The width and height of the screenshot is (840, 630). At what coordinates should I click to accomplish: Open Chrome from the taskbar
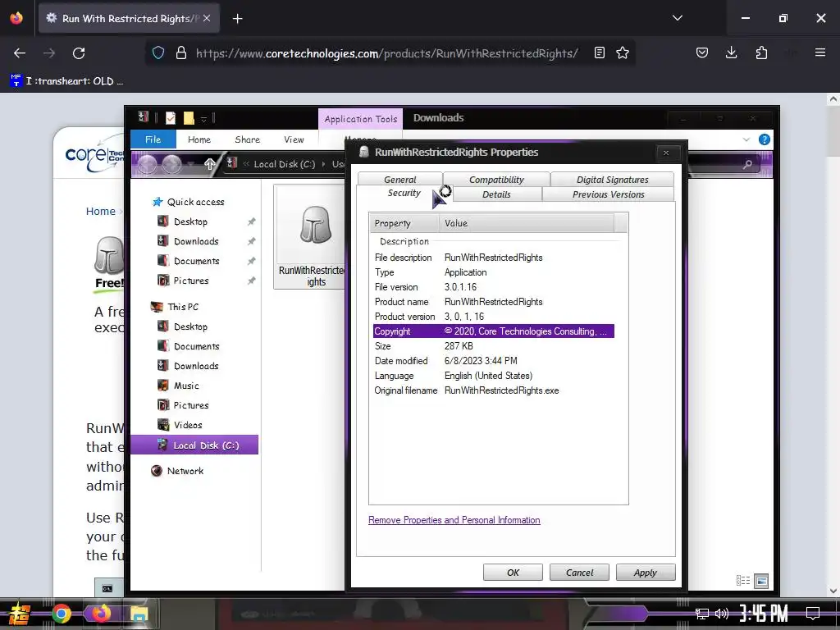tap(61, 614)
